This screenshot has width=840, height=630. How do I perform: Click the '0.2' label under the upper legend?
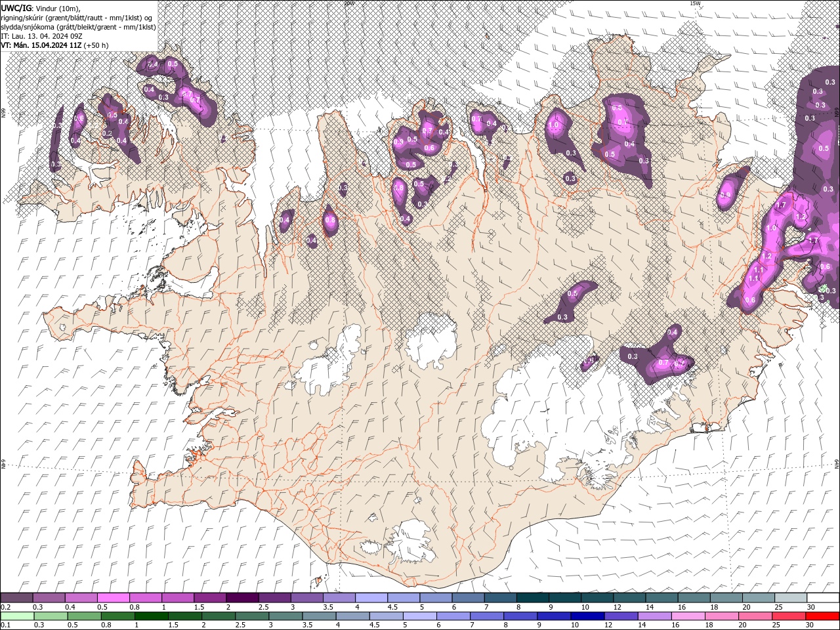(x=6, y=607)
